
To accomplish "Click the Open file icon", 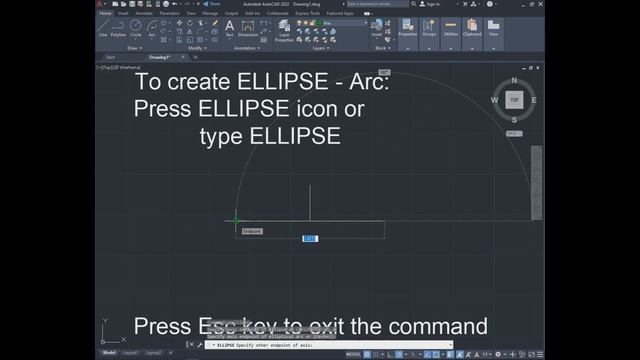I will (123, 4).
